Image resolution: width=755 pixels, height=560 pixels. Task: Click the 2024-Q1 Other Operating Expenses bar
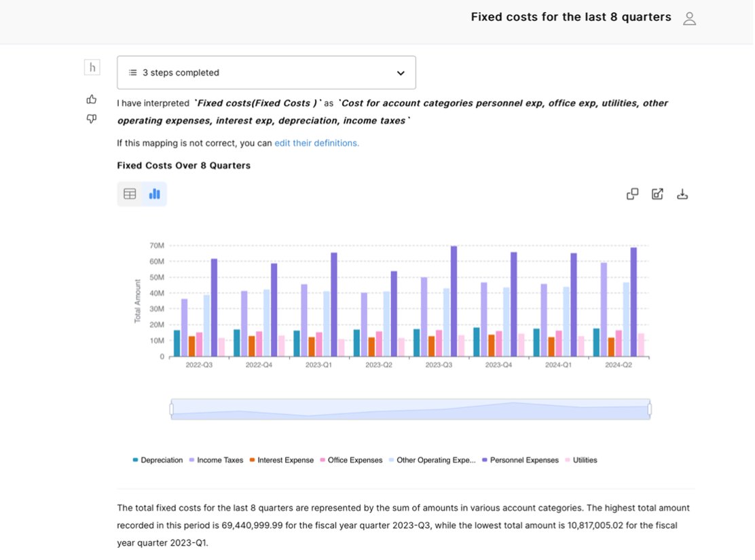click(566, 322)
